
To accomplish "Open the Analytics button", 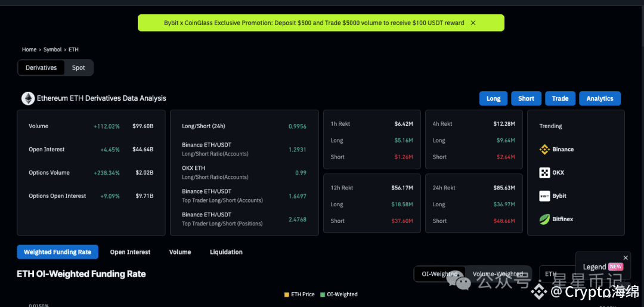I will (600, 98).
